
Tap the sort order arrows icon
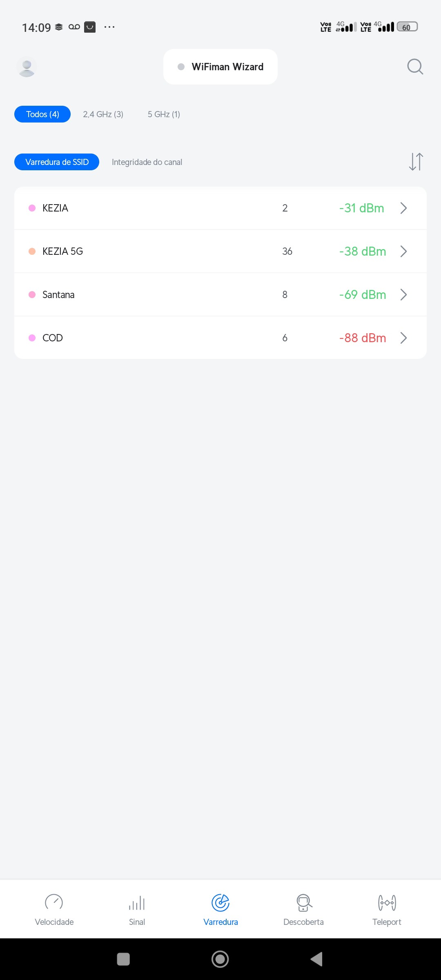pos(416,162)
